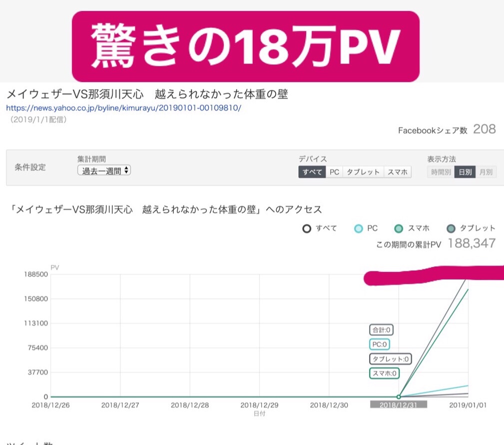Select the PC device filter button
504x445 pixels.
click(x=334, y=172)
